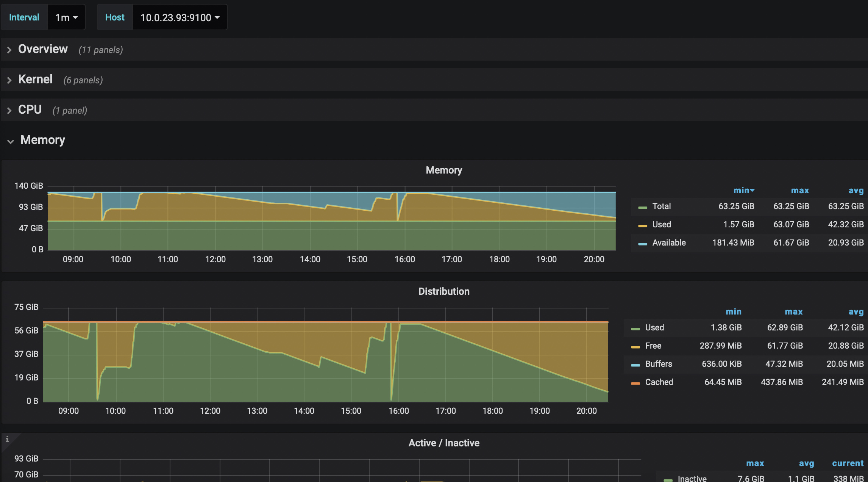The width and height of the screenshot is (868, 482).
Task: Open the Host 10.0.23.93:9100 dropdown
Action: 180,17
